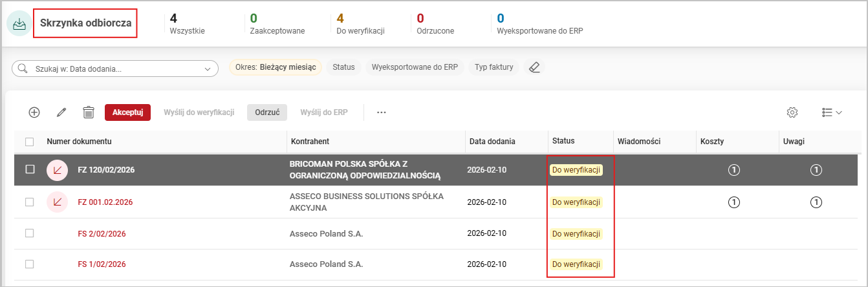Open document link FS 2/02/2026
This screenshot has width=868, height=287.
click(x=102, y=234)
